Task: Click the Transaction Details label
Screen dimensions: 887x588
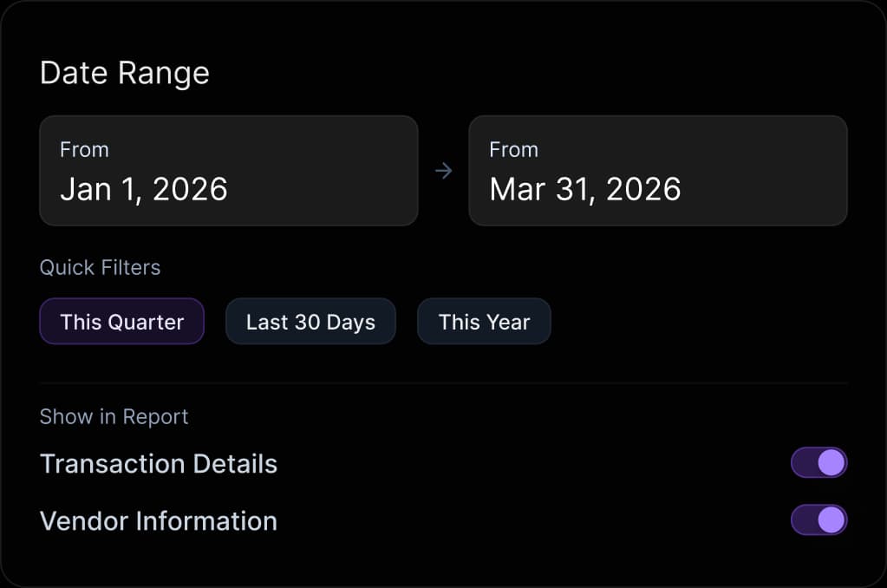Action: [x=159, y=464]
